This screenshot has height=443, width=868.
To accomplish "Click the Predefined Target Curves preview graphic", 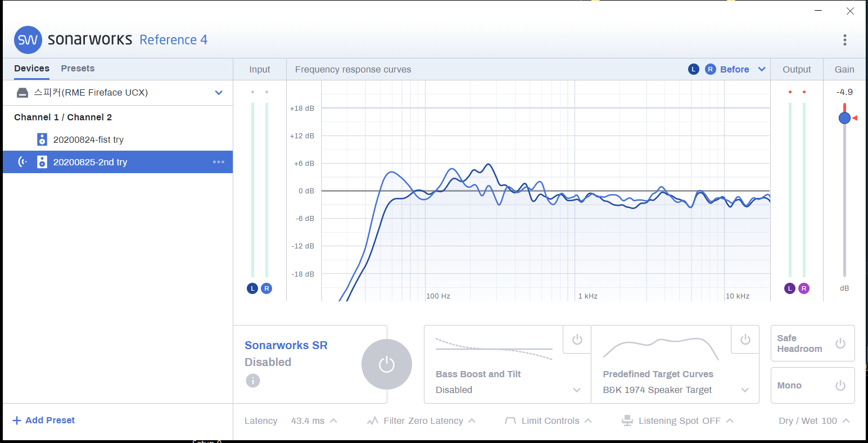I will (661, 349).
